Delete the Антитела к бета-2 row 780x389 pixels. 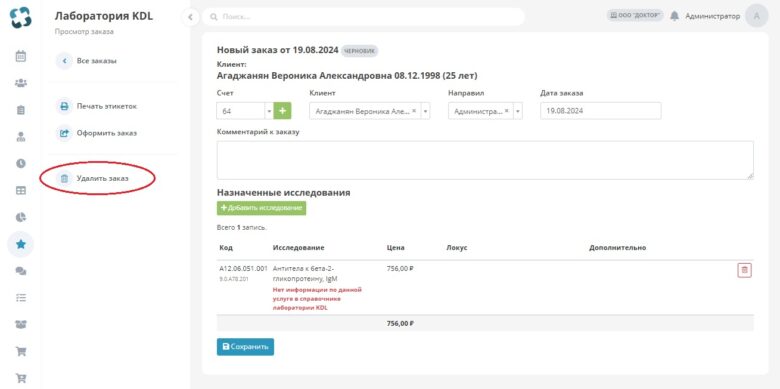[x=744, y=270]
